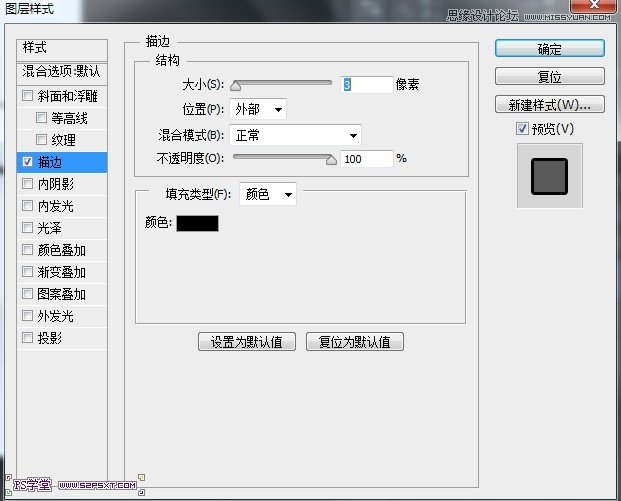Uncheck the 描边 style checkbox
This screenshot has height=501, width=621.
click(x=28, y=162)
